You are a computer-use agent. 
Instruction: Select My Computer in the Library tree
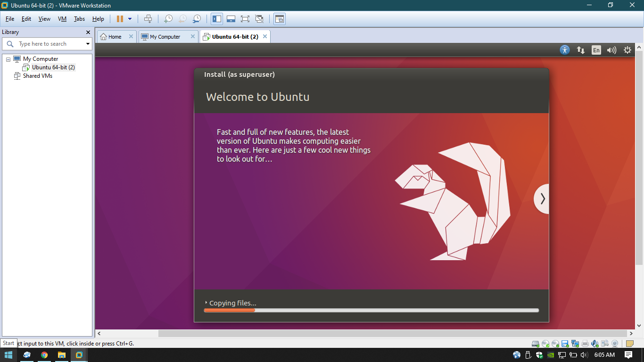pos(41,59)
